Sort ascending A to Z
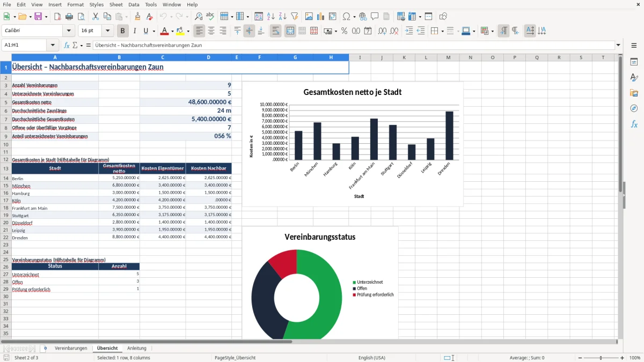 pos(271,17)
